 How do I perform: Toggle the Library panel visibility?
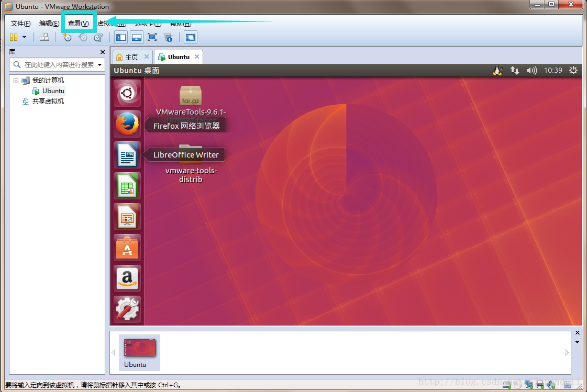coord(120,37)
